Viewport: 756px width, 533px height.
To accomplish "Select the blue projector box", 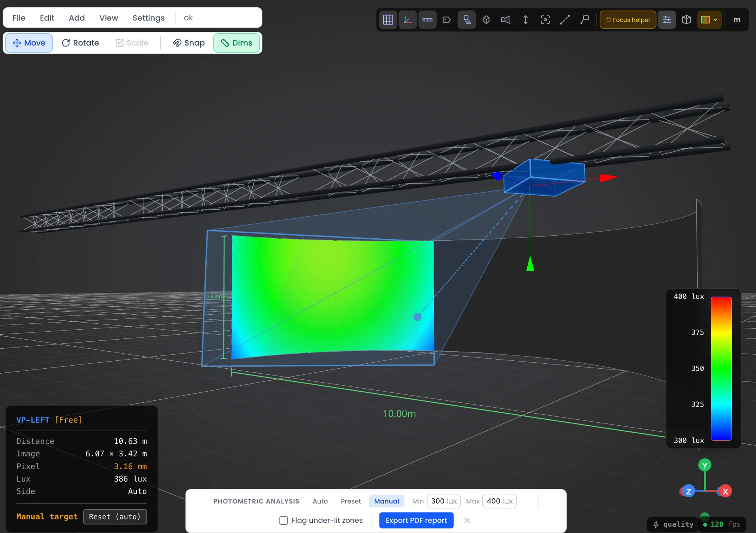I will click(x=544, y=178).
